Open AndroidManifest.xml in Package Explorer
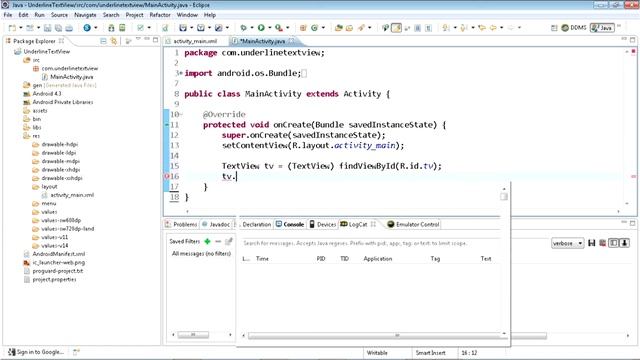640x360 pixels. coord(59,254)
